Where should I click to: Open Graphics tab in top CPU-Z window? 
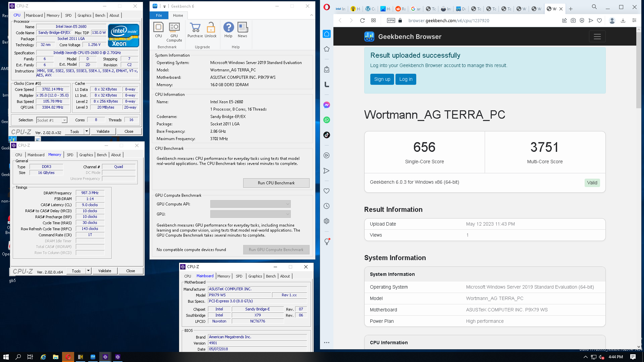pyautogui.click(x=84, y=15)
